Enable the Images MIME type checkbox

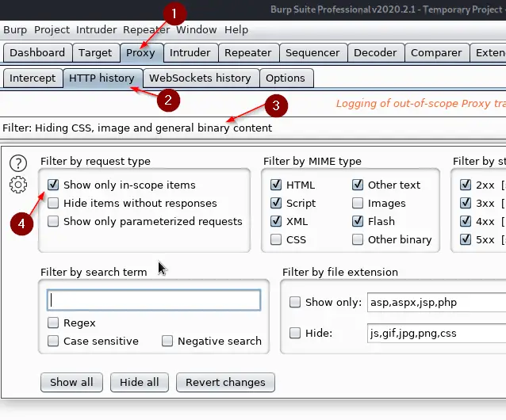tap(358, 203)
